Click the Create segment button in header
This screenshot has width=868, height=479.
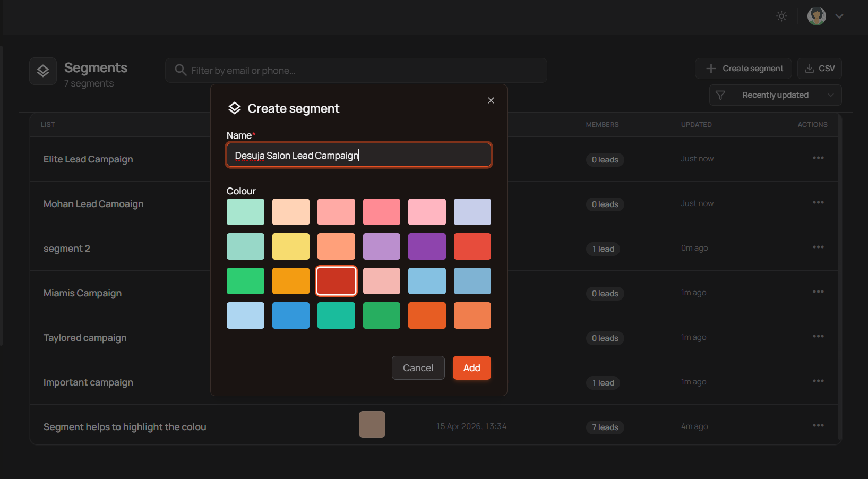pos(743,69)
